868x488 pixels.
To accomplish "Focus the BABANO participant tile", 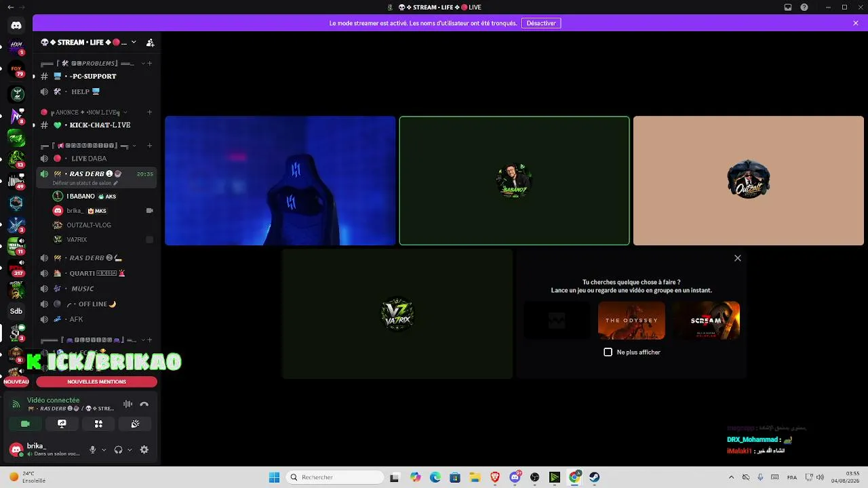I will (x=514, y=180).
